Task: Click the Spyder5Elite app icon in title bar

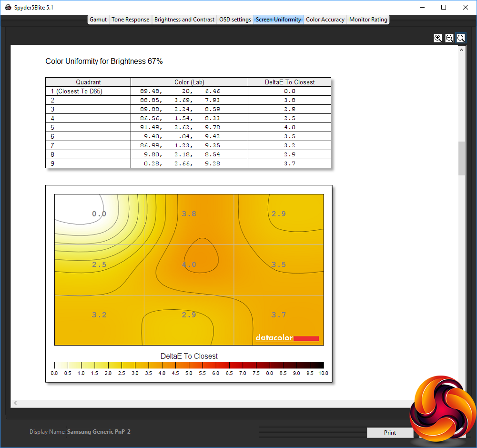Action: (8, 7)
